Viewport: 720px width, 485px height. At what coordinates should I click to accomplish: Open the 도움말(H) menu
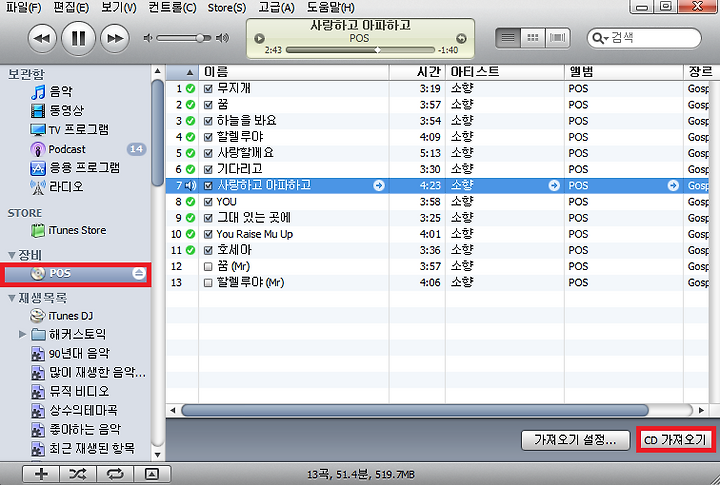331,7
